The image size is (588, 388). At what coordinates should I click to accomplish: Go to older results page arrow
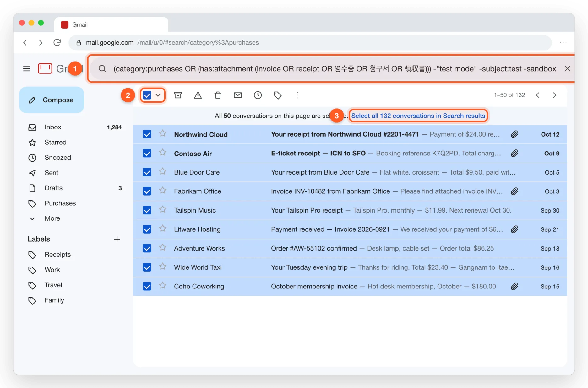(x=555, y=95)
